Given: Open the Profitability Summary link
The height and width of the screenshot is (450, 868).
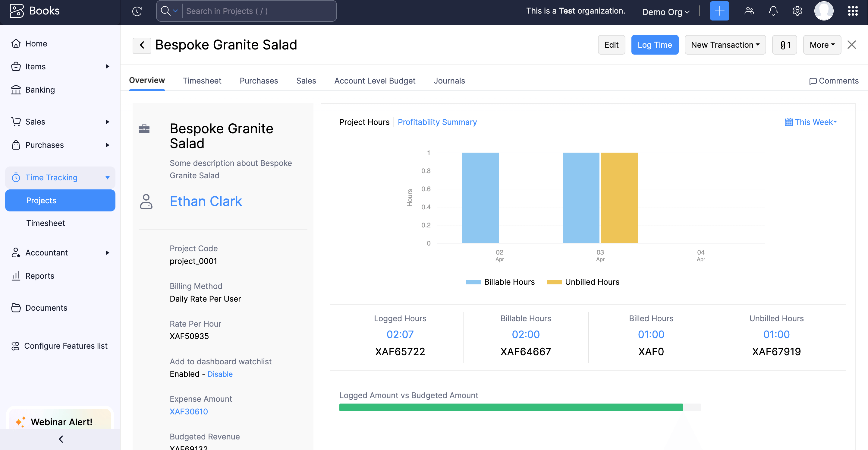Looking at the screenshot, I should 437,122.
